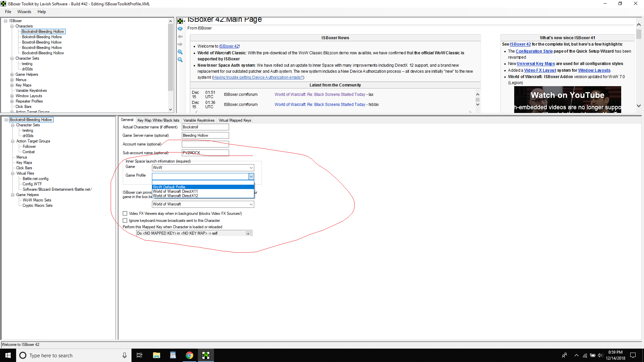Open Task View in the taskbar
644x362 pixels.
(140, 355)
